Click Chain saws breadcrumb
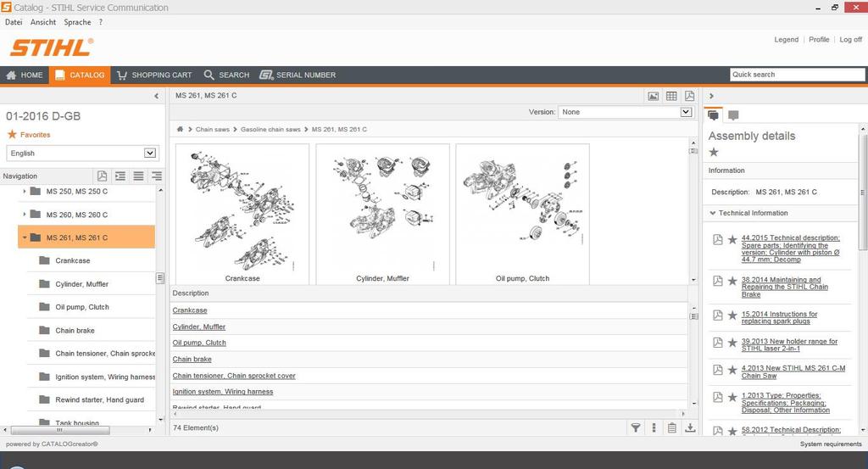The image size is (868, 469). pyautogui.click(x=212, y=129)
